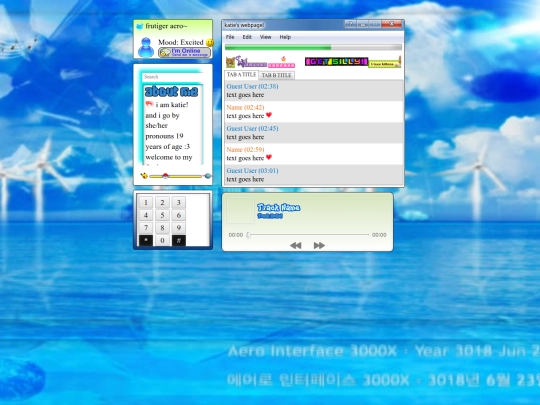Viewport: 540px width, 405px height.
Task: Tap keypad button 0
Action: click(162, 240)
